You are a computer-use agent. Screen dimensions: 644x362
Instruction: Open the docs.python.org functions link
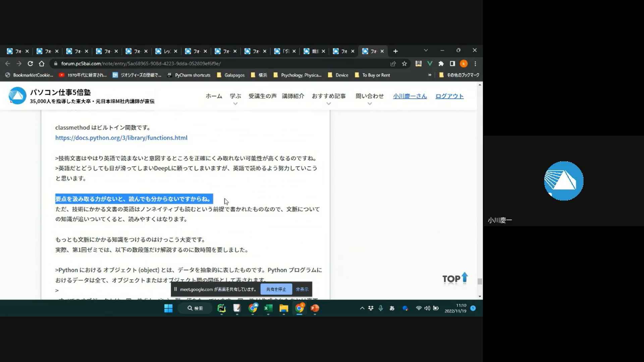coord(121,138)
